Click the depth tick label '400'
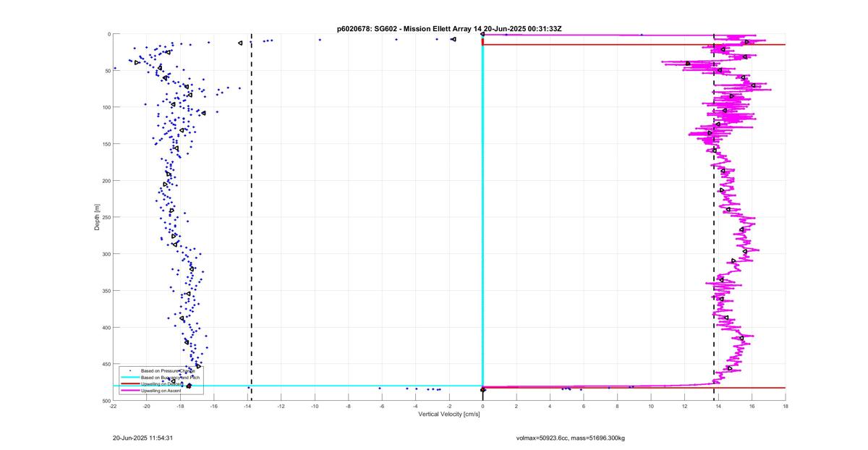This screenshot has height=450, width=868. 106,327
